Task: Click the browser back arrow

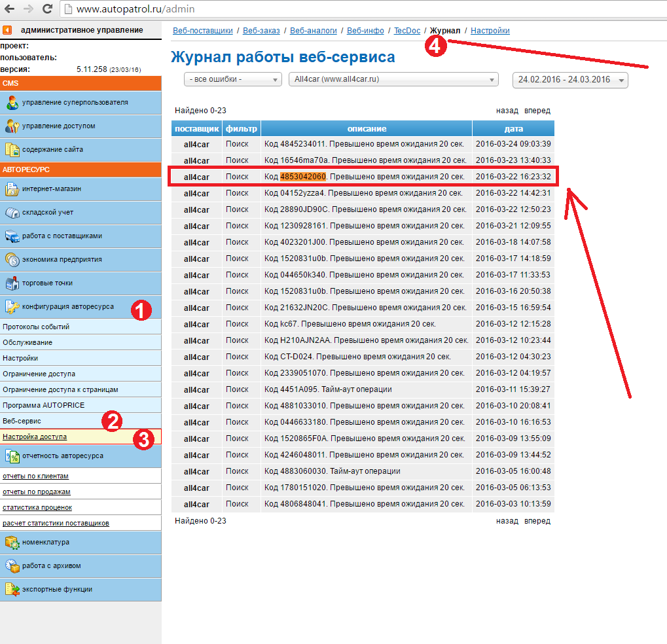Action: tap(9, 9)
